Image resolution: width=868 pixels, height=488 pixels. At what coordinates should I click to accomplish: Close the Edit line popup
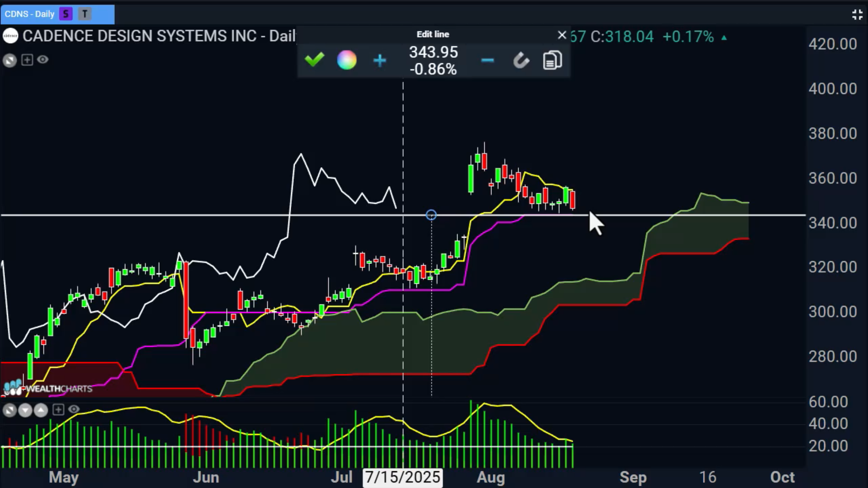coord(562,35)
